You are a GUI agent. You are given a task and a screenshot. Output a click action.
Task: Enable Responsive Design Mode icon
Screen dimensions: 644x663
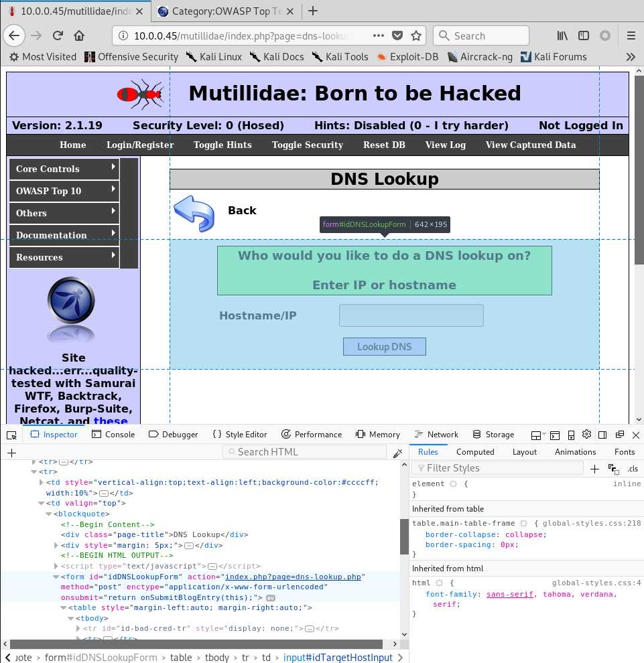tap(571, 435)
